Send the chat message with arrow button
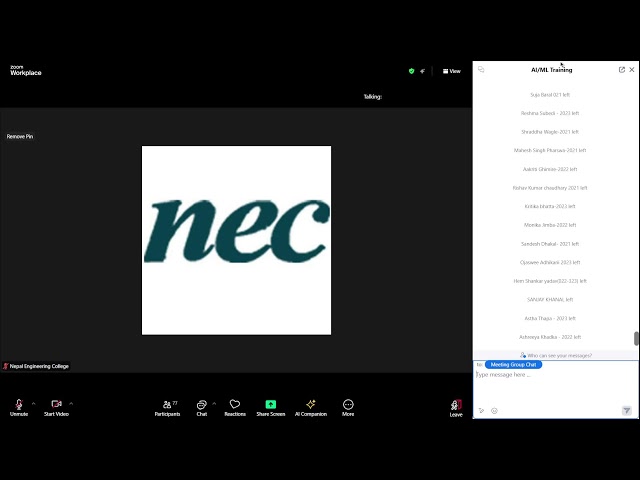 click(x=627, y=410)
